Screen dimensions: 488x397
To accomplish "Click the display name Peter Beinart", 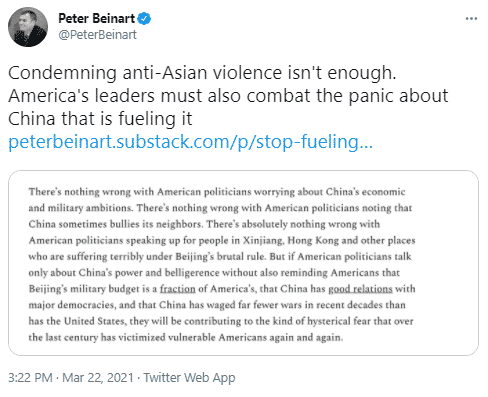I will pyautogui.click(x=96, y=18).
